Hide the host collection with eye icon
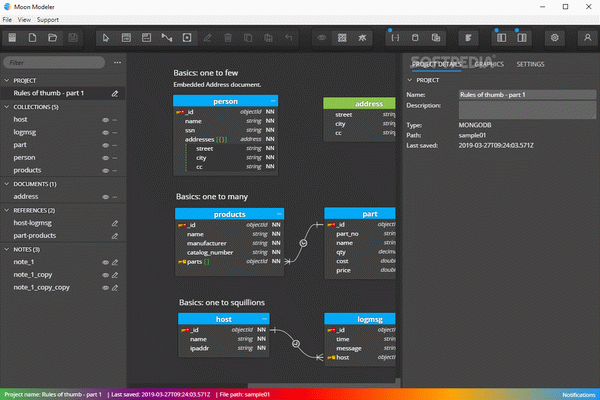Screen dimensions: 600x400 (x=105, y=120)
